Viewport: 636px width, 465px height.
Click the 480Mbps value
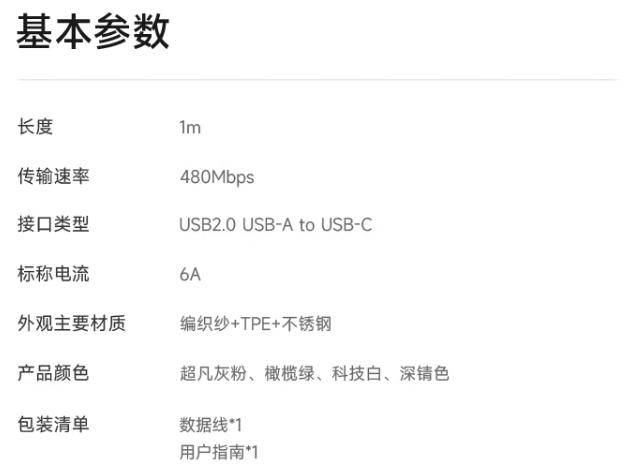[x=217, y=177]
